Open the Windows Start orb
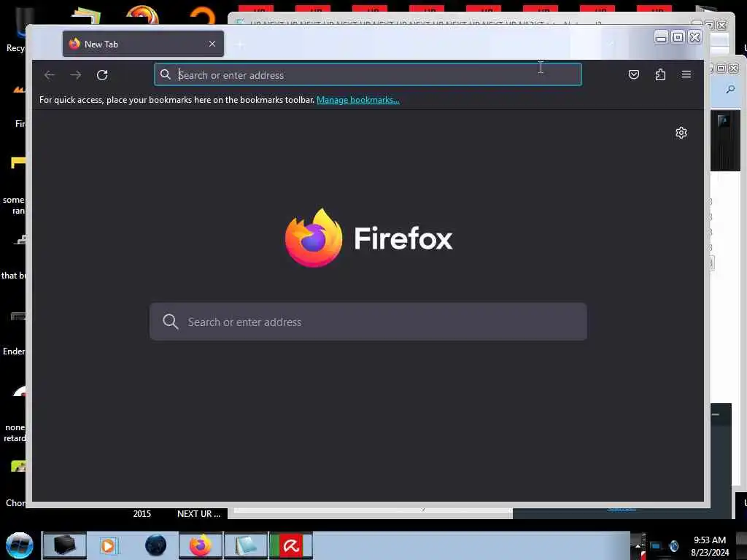The image size is (747, 560). tap(20, 545)
